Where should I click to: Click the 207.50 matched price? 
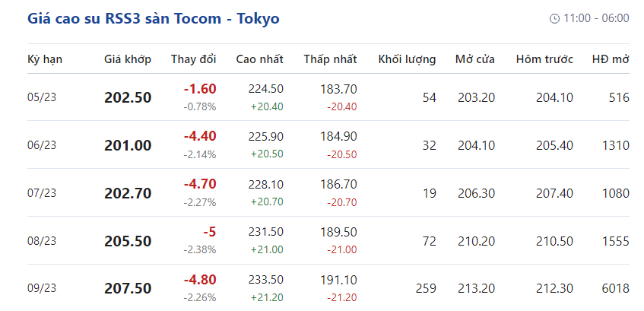point(128,289)
